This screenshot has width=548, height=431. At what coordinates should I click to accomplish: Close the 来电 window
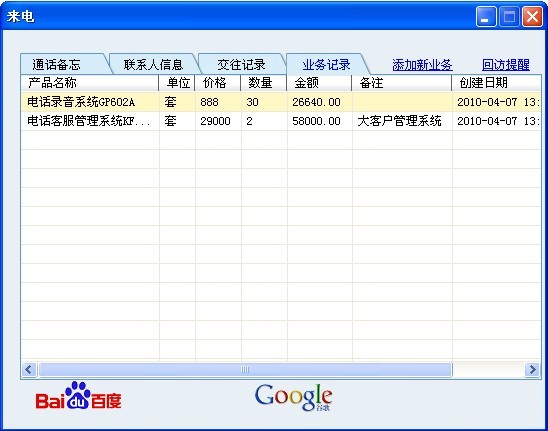click(532, 16)
